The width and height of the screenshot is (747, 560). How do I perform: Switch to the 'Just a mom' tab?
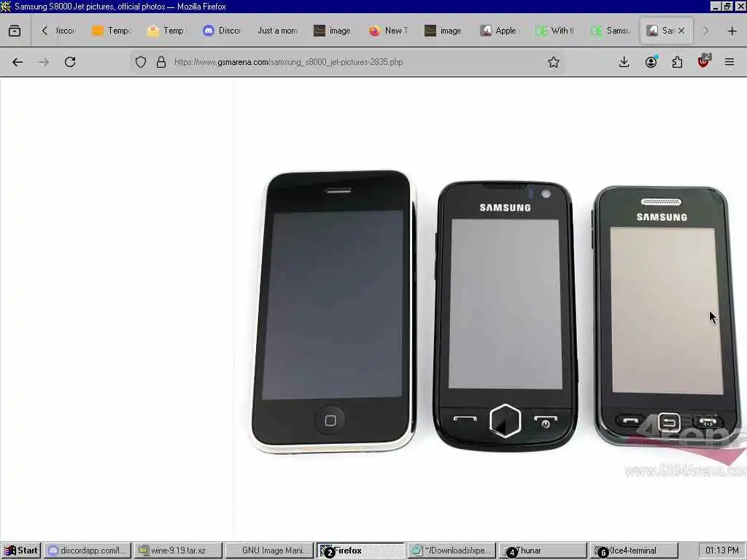pos(277,31)
